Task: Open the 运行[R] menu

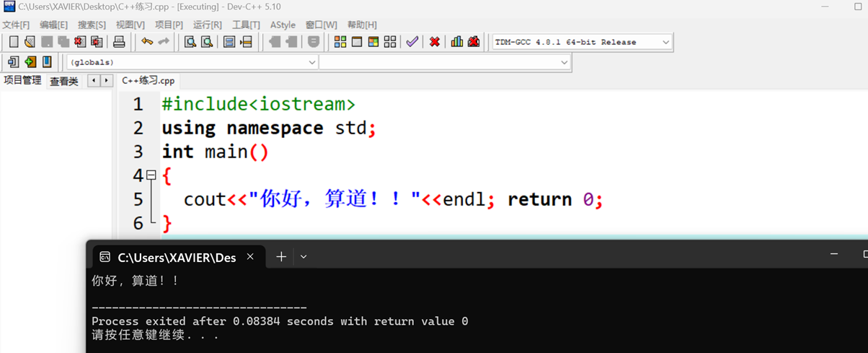Action: tap(208, 25)
